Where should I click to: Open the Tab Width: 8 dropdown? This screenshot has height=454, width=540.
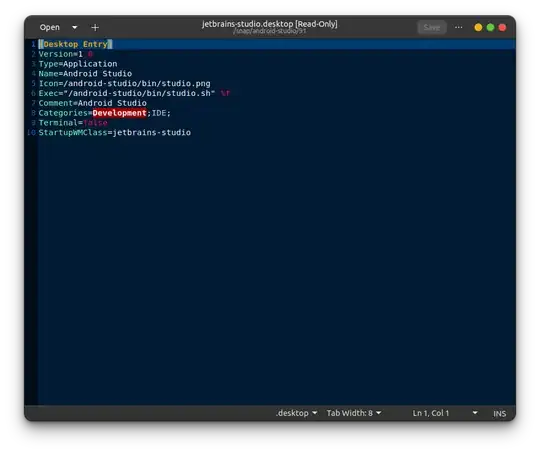click(x=354, y=413)
